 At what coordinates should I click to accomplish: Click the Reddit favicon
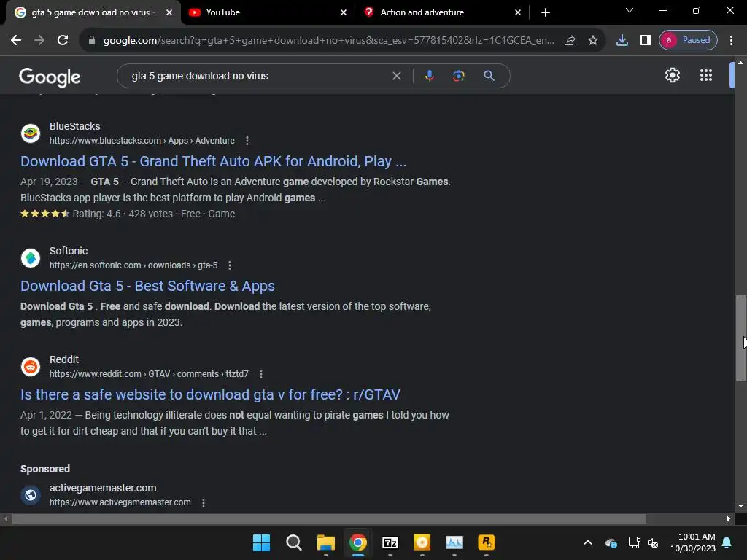pyautogui.click(x=31, y=367)
